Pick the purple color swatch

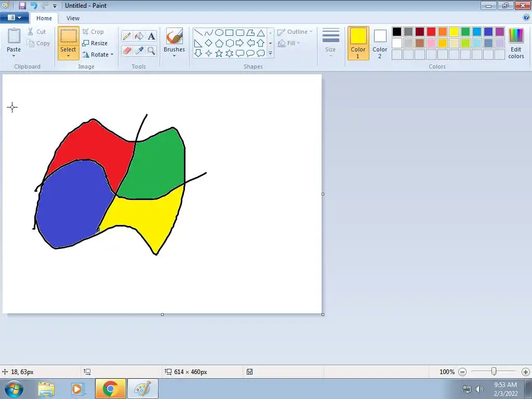[500, 32]
